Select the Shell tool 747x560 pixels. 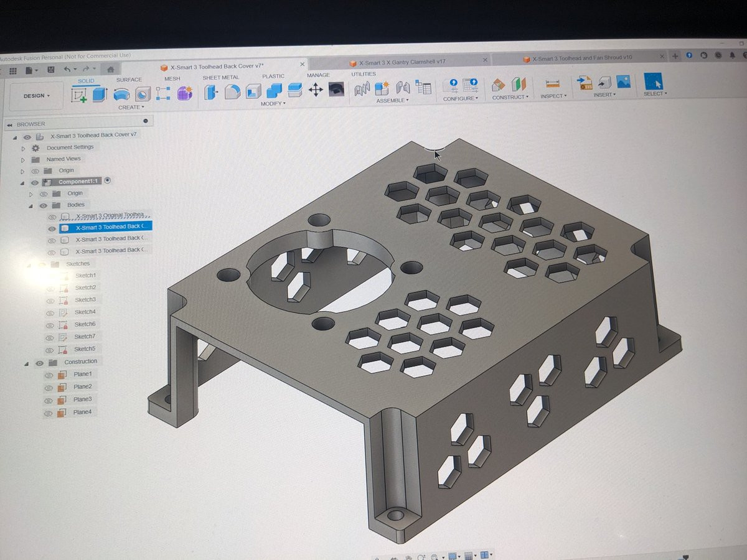point(253,91)
